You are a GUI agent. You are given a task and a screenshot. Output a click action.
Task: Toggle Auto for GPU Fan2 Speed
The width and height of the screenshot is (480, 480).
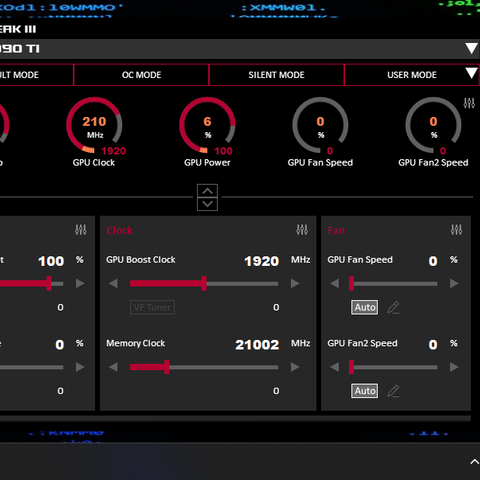[365, 391]
